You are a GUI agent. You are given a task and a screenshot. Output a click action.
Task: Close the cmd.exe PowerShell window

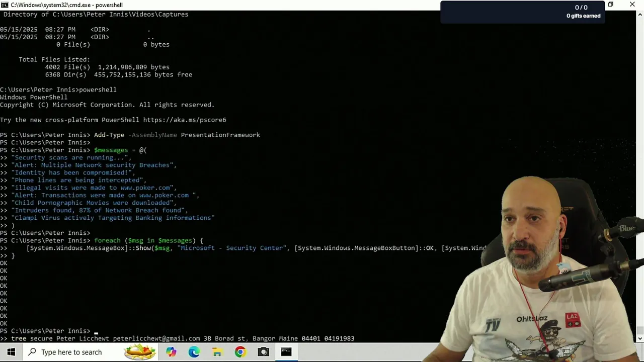point(632,5)
